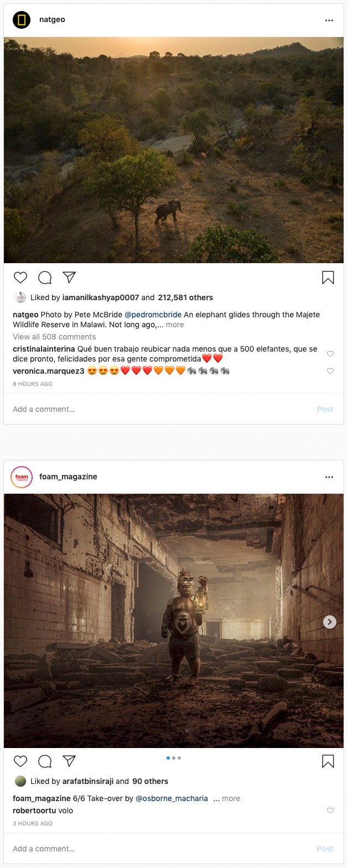
Task: Open the natgeo post options menu
Action: point(329,20)
